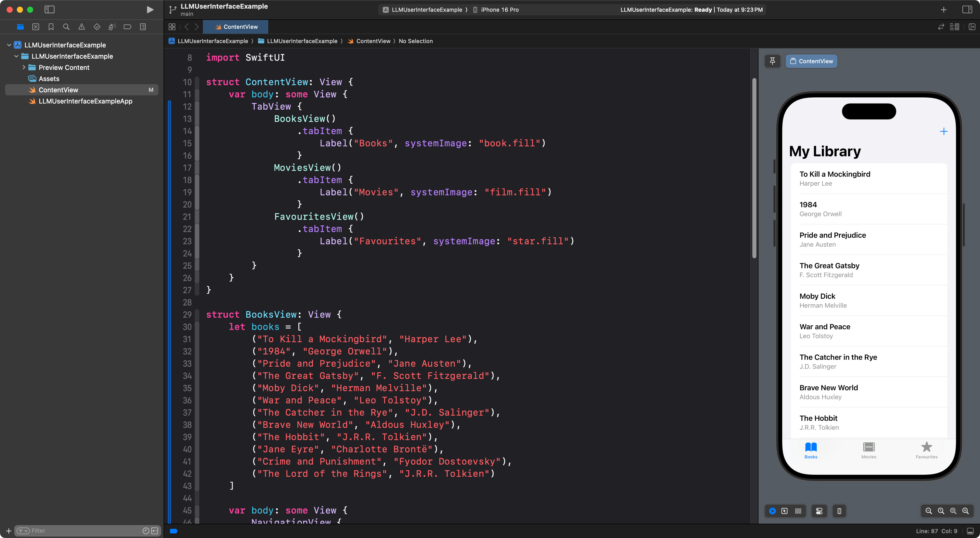Pin the preview canvas
Viewport: 980px width, 538px height.
[x=772, y=61]
